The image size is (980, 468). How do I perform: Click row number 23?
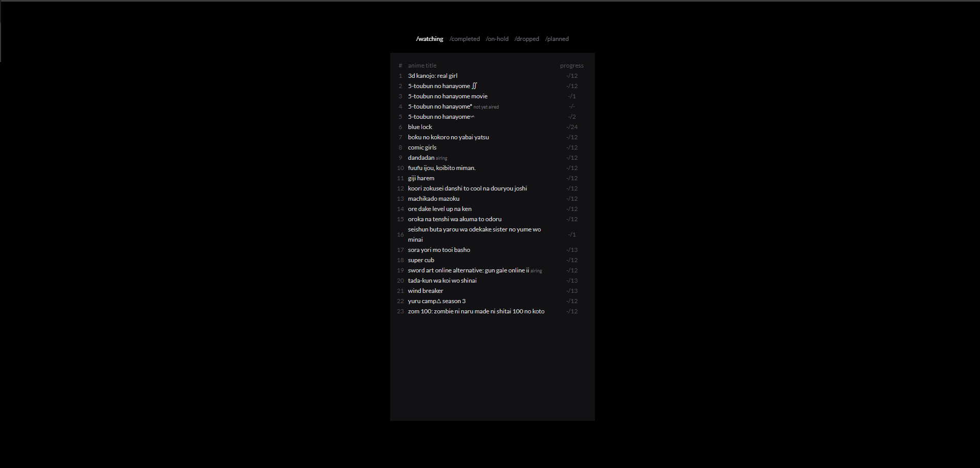click(x=400, y=311)
